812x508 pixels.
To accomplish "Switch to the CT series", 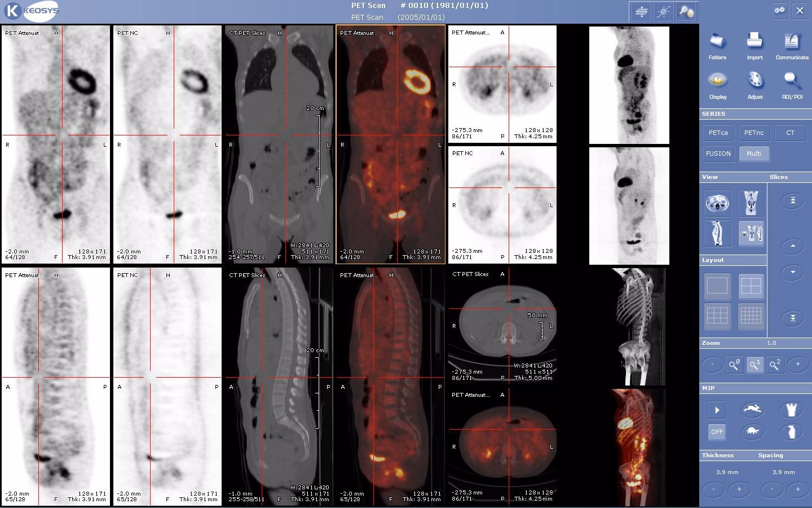I will pyautogui.click(x=790, y=133).
